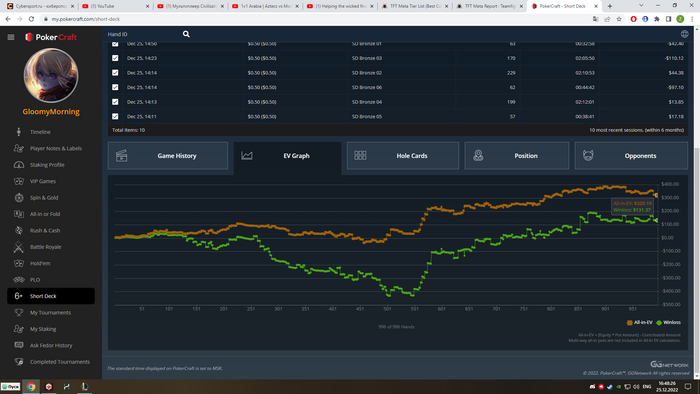Image resolution: width=700 pixels, height=394 pixels.
Task: Open the browser side panel icon
Action: tap(668, 19)
